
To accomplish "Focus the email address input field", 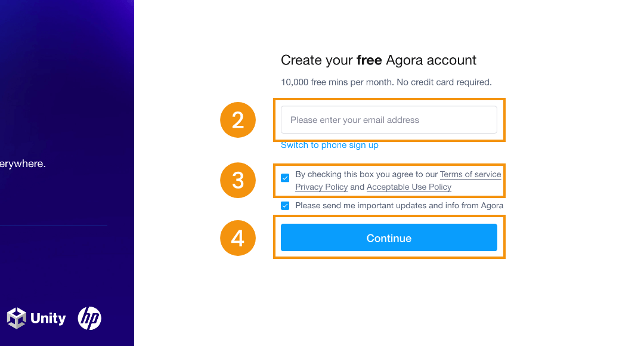I will (x=389, y=119).
